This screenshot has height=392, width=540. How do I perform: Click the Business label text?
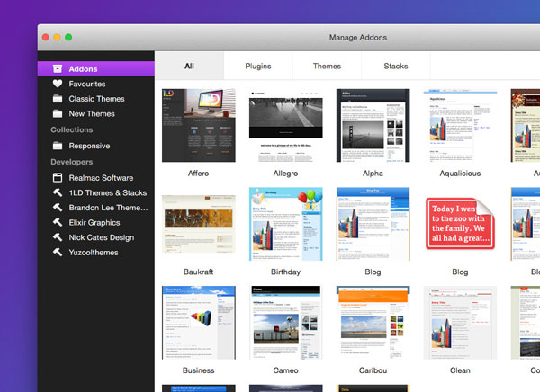(x=198, y=370)
